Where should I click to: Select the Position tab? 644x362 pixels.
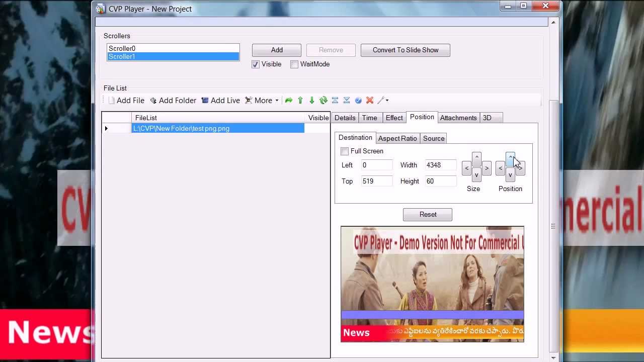[422, 117]
